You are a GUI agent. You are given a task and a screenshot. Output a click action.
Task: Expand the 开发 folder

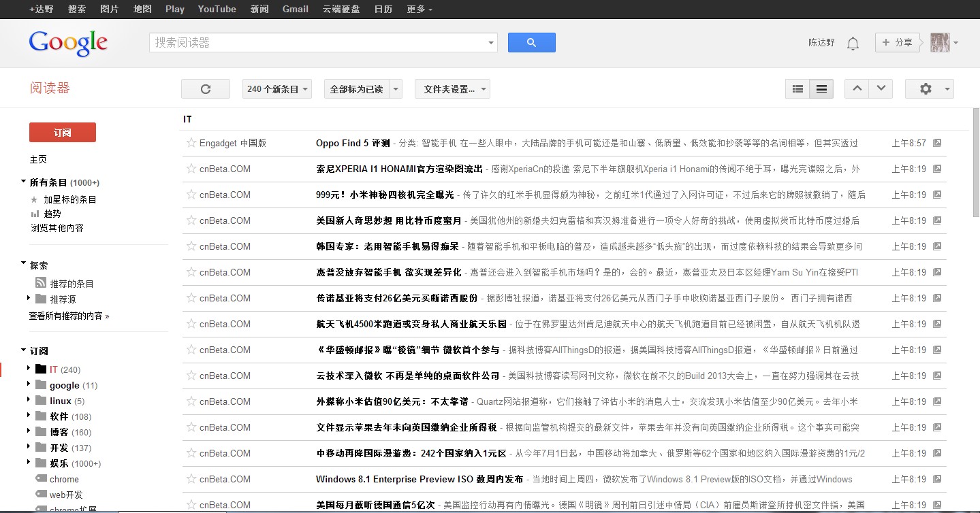[x=29, y=447]
